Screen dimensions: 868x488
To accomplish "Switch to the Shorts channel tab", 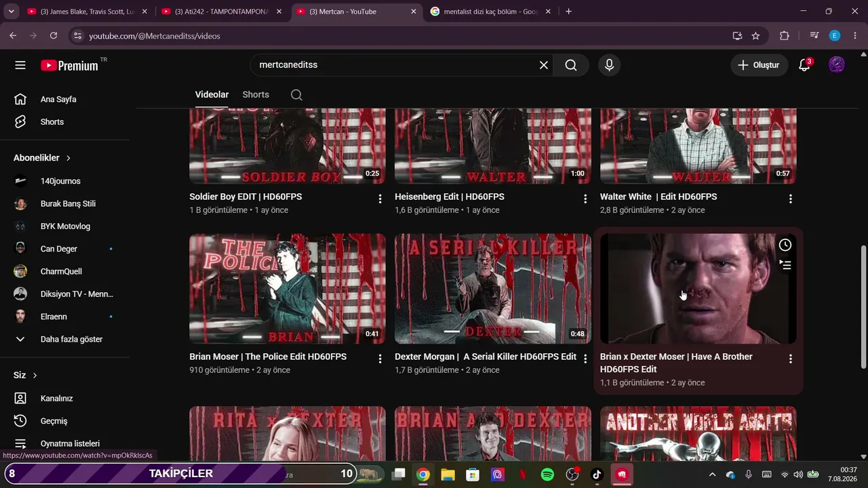I will pos(256,95).
